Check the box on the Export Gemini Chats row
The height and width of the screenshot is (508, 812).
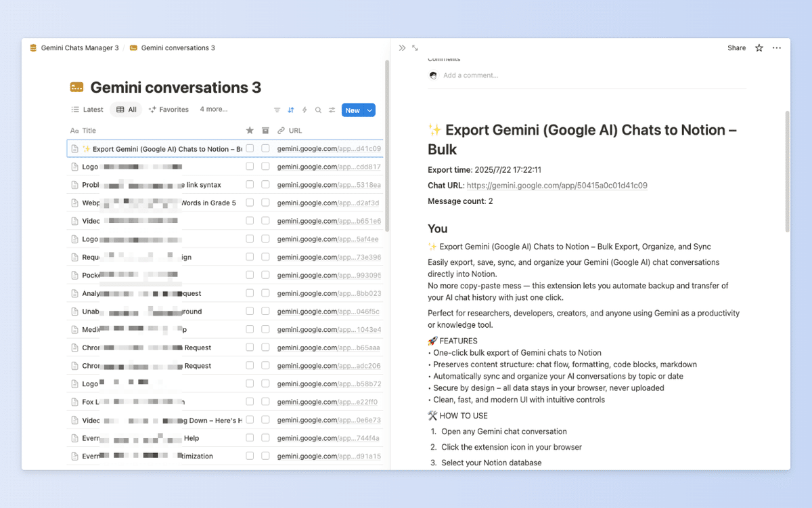click(250, 148)
